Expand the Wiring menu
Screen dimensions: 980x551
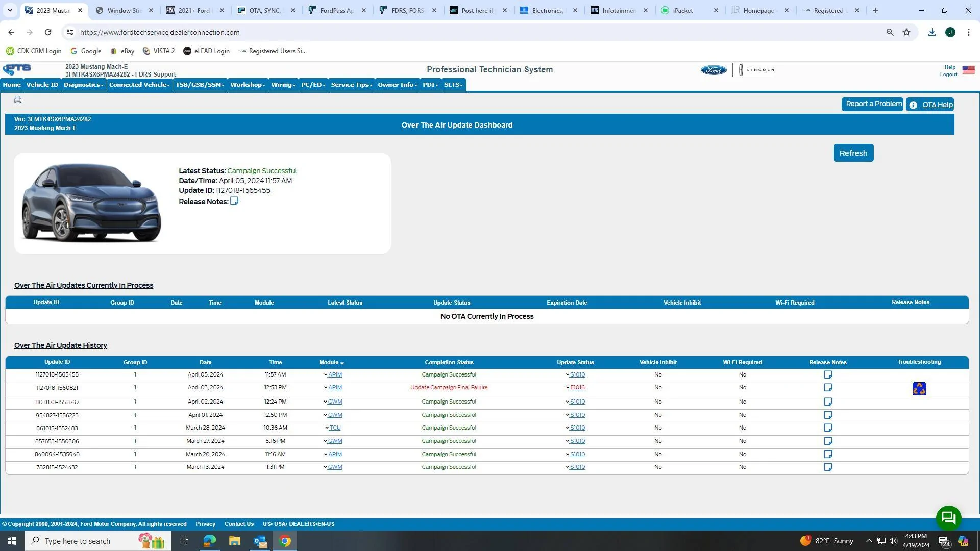(x=283, y=85)
